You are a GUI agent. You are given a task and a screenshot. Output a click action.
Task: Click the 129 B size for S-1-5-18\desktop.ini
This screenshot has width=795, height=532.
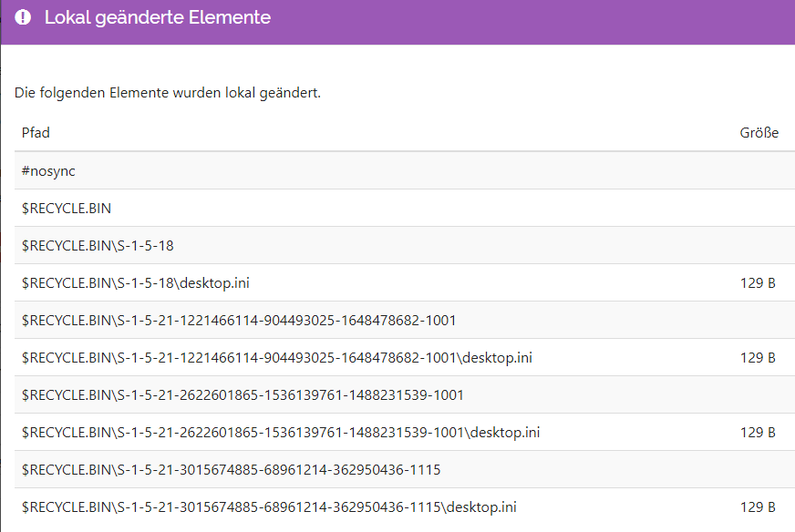coord(758,282)
